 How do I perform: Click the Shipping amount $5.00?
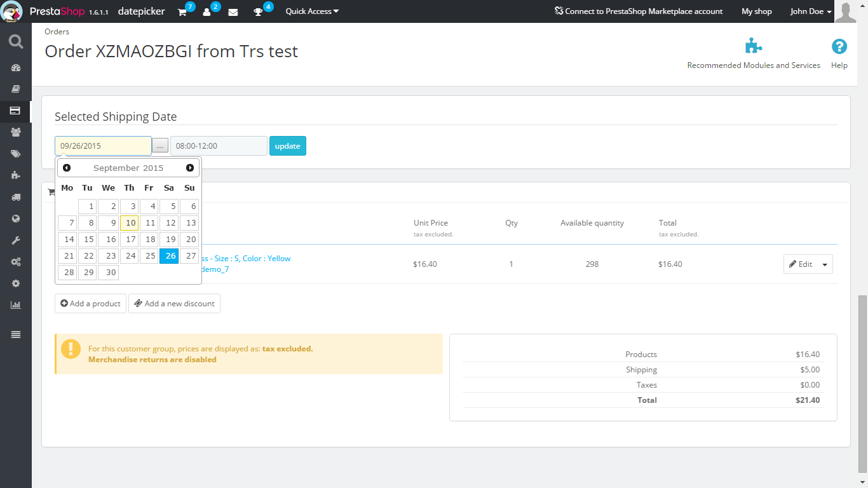tap(810, 370)
